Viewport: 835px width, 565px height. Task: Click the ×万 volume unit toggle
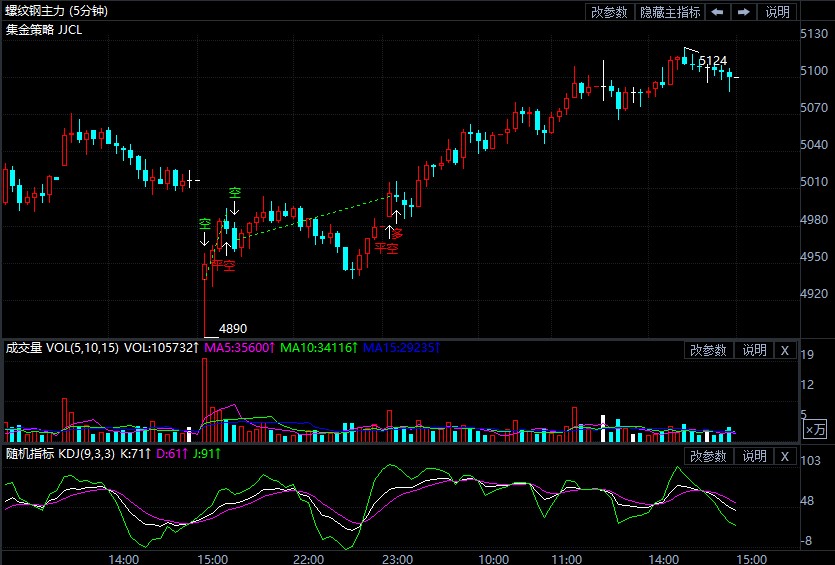click(816, 430)
